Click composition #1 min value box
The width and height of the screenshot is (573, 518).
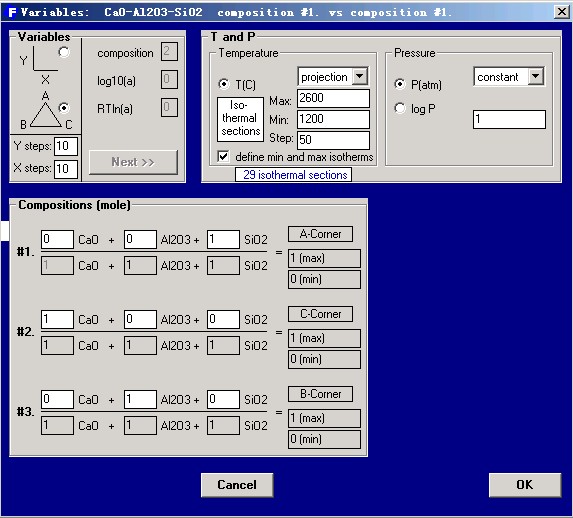[x=324, y=279]
